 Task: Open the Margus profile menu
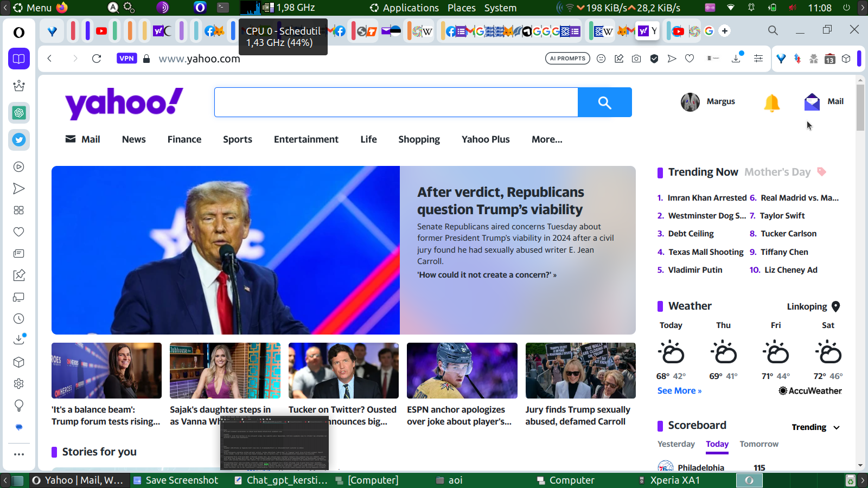tap(708, 101)
